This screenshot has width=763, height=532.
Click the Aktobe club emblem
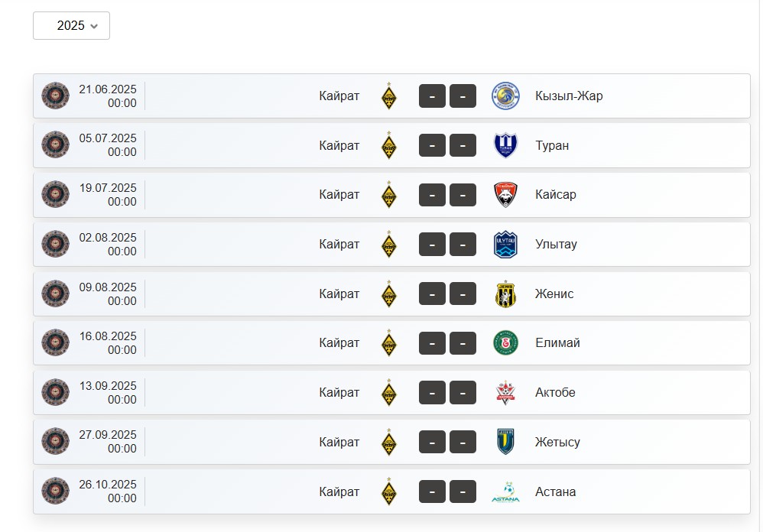(x=505, y=392)
